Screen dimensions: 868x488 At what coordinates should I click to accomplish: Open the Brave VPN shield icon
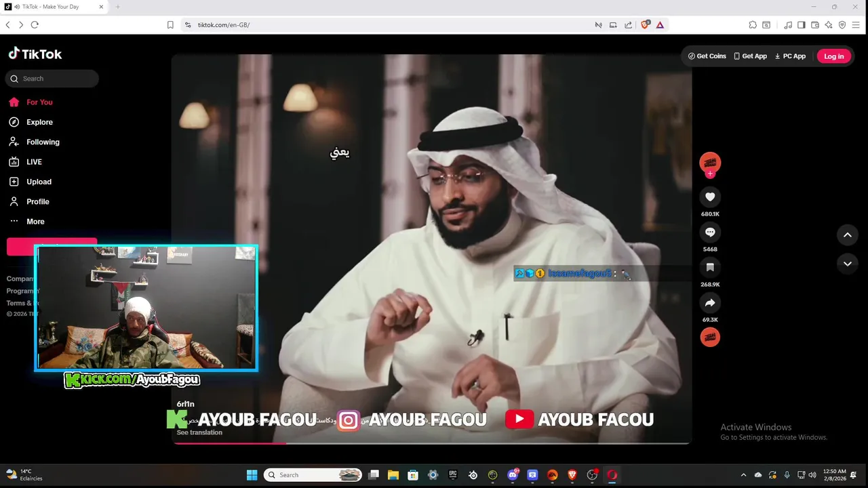[842, 24]
